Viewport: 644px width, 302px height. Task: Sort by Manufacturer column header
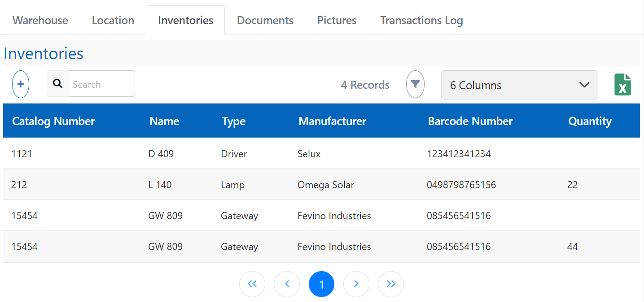pos(332,121)
